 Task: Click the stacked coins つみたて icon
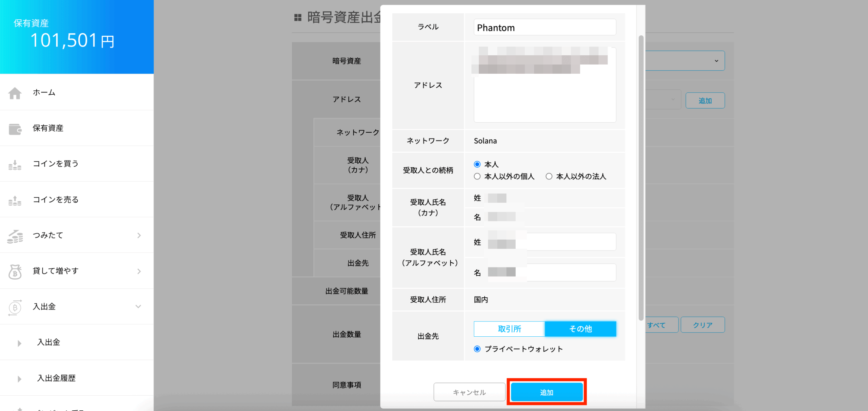tap(15, 236)
